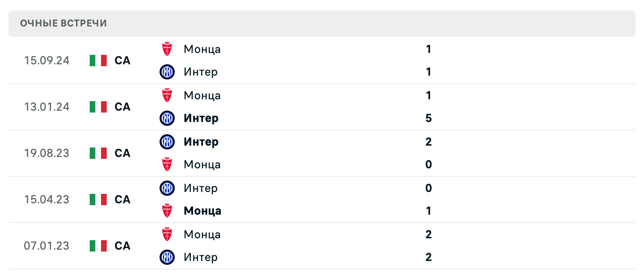The height and width of the screenshot is (278, 644).
Task: Click Italy flag next to 19.08.23
Action: [x=98, y=153]
